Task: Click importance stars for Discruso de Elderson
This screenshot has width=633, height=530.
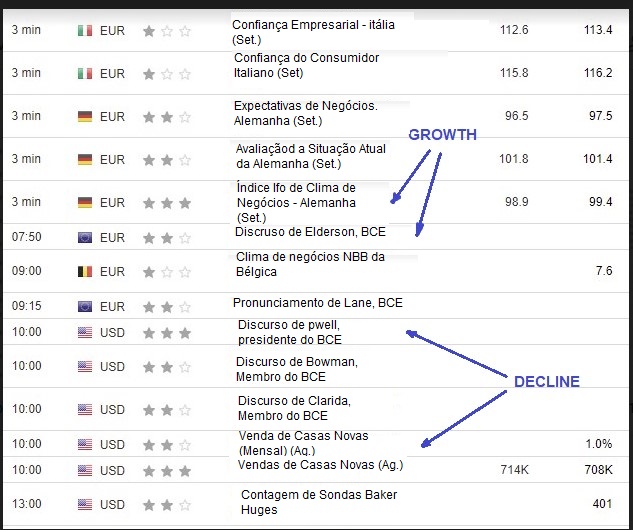Action: click(167, 238)
